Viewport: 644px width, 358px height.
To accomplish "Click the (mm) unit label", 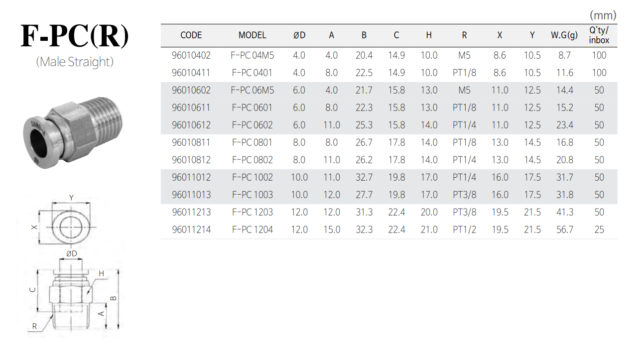I will 603,15.
